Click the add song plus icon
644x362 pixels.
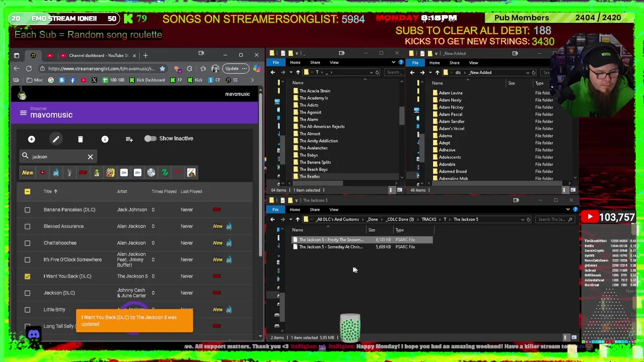click(x=31, y=139)
